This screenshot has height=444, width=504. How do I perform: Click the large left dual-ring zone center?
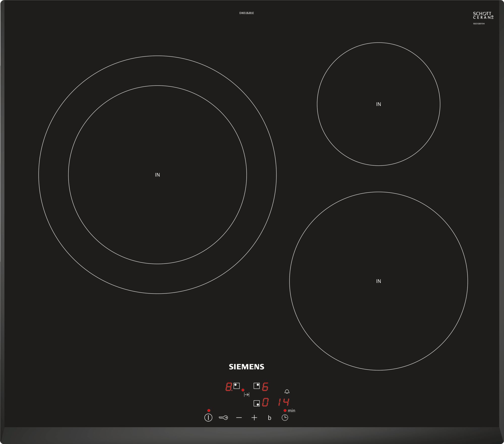pos(157,175)
